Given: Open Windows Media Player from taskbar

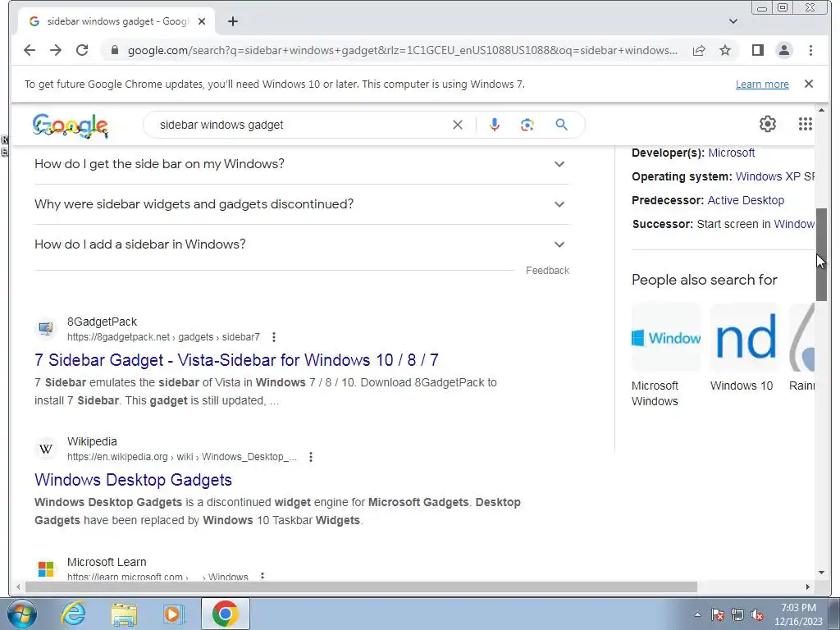Looking at the screenshot, I should click(x=174, y=614).
